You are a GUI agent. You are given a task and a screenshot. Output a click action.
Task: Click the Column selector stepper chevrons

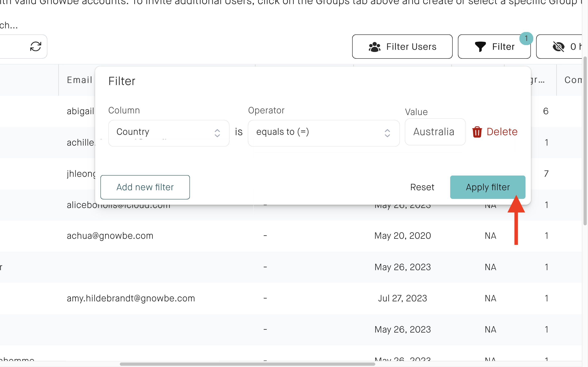tap(218, 133)
